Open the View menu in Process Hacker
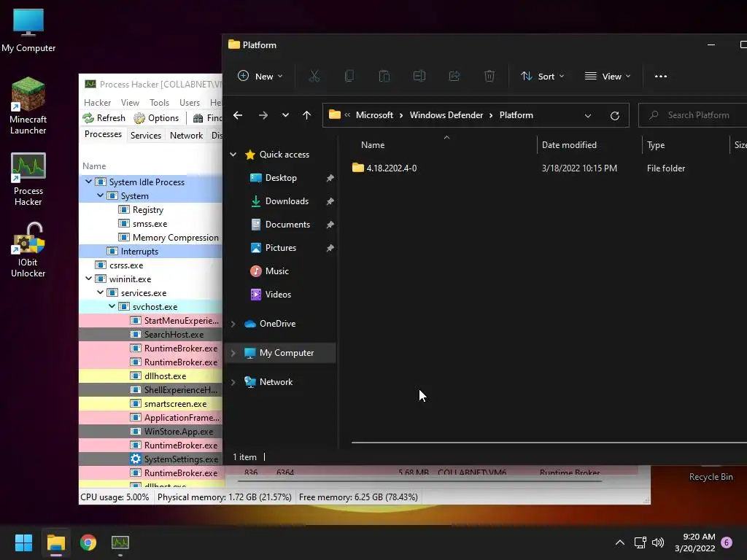Screen dimensions: 747x560 pyautogui.click(x=130, y=102)
